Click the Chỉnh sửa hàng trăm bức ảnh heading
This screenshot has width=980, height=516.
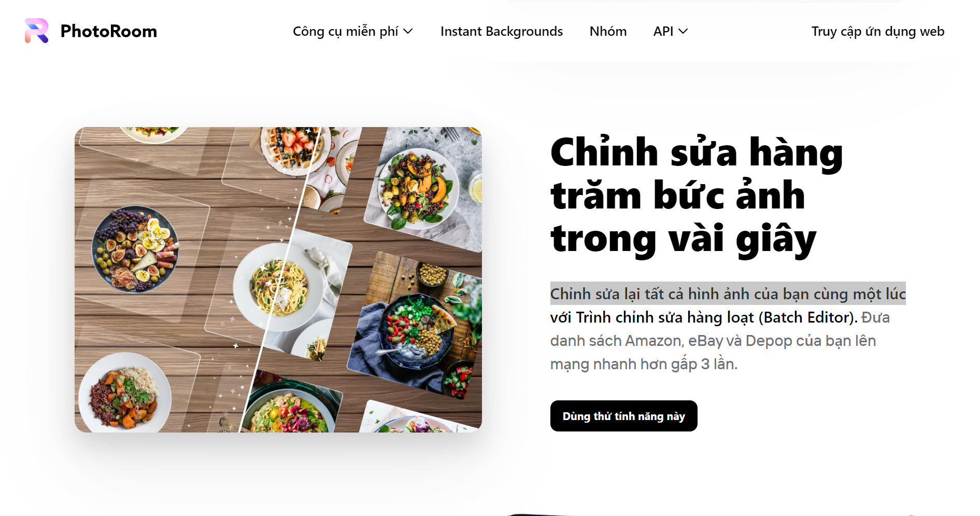(x=697, y=196)
